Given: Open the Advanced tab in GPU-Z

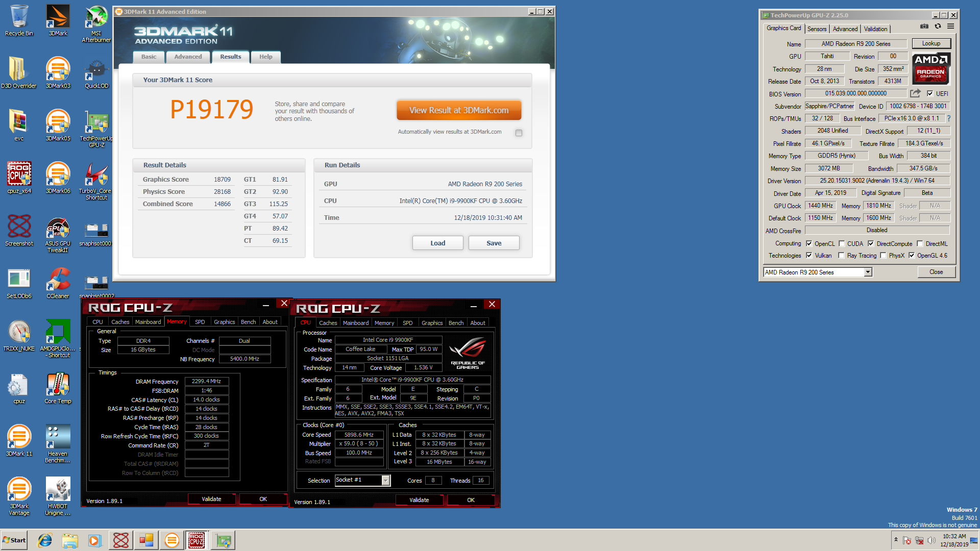Looking at the screenshot, I should (x=845, y=29).
